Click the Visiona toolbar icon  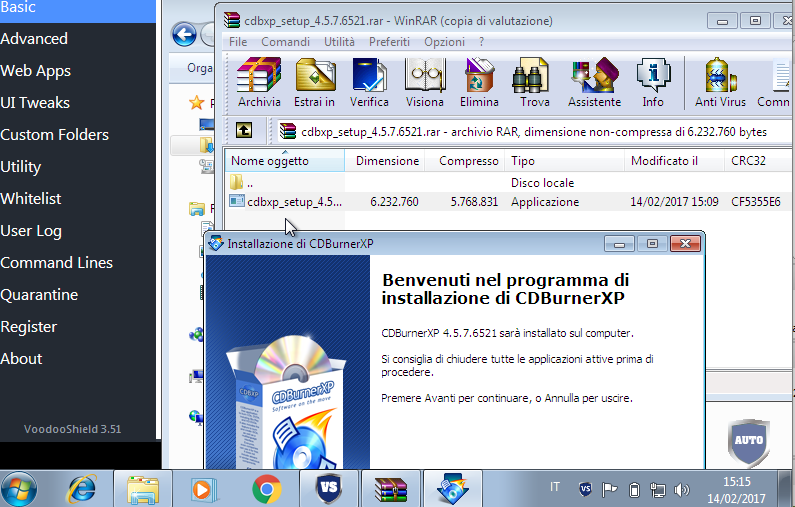(425, 82)
